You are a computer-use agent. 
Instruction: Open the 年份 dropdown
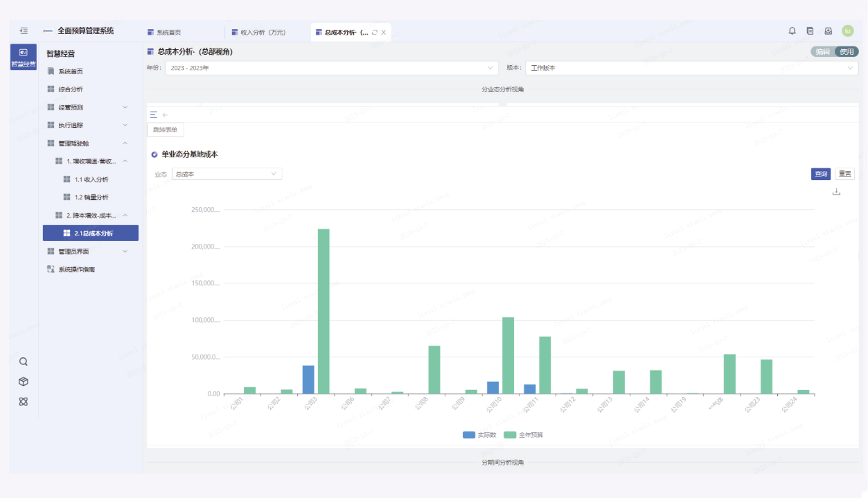point(331,68)
